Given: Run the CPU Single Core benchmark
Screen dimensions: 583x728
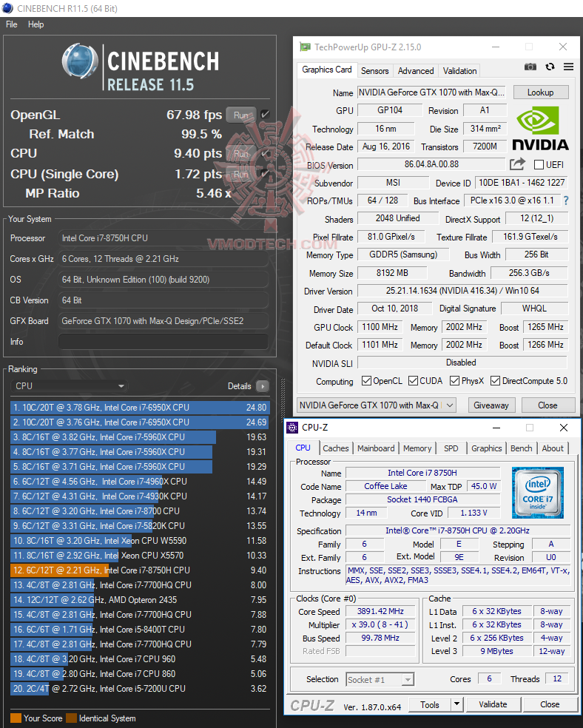Looking at the screenshot, I should coord(241,174).
